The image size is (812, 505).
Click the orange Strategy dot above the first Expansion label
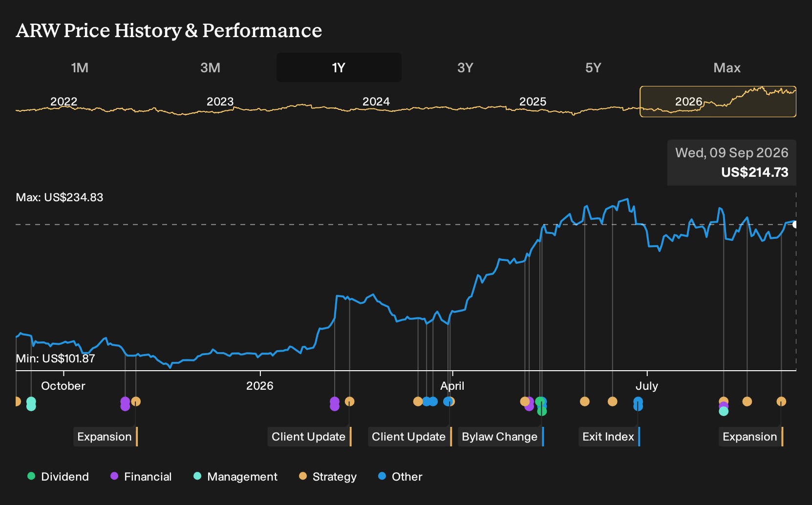[x=136, y=401]
